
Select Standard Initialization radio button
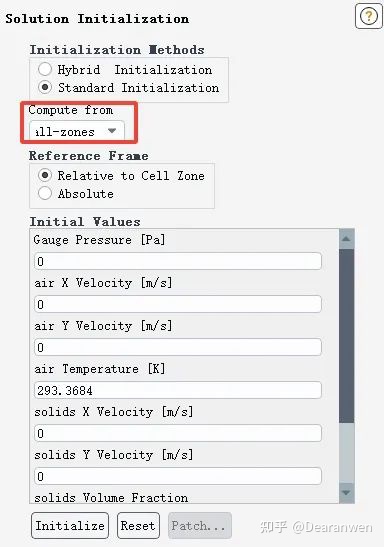[x=45, y=87]
